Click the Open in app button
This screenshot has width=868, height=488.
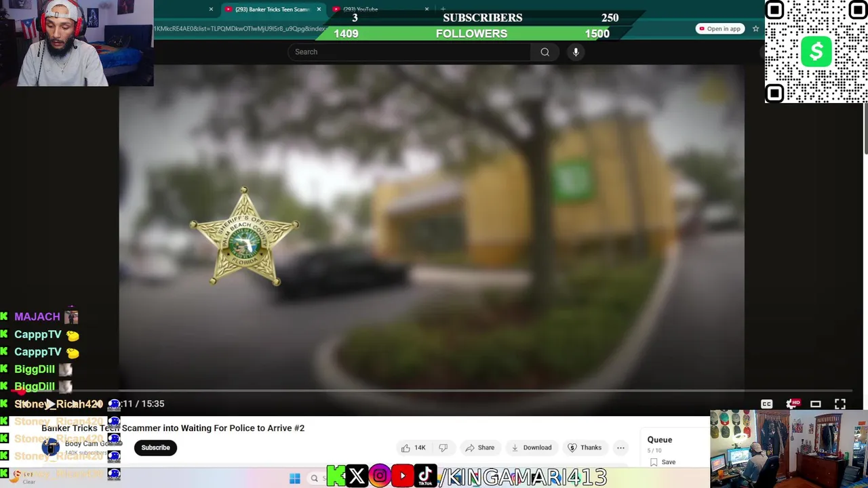(719, 28)
